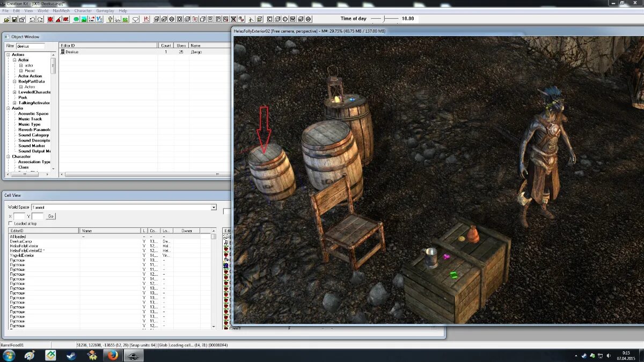Open the NavMesh menu
This screenshot has width=644, height=362.
point(61,11)
